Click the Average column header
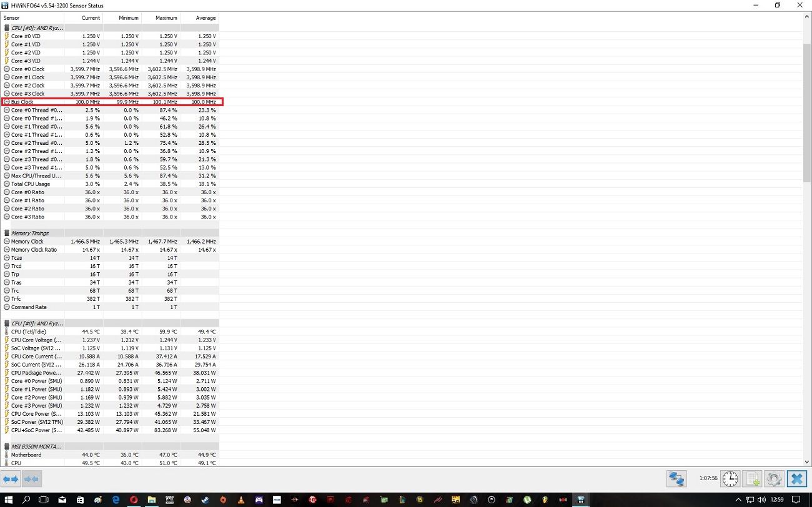812x507 pixels. coord(199,18)
